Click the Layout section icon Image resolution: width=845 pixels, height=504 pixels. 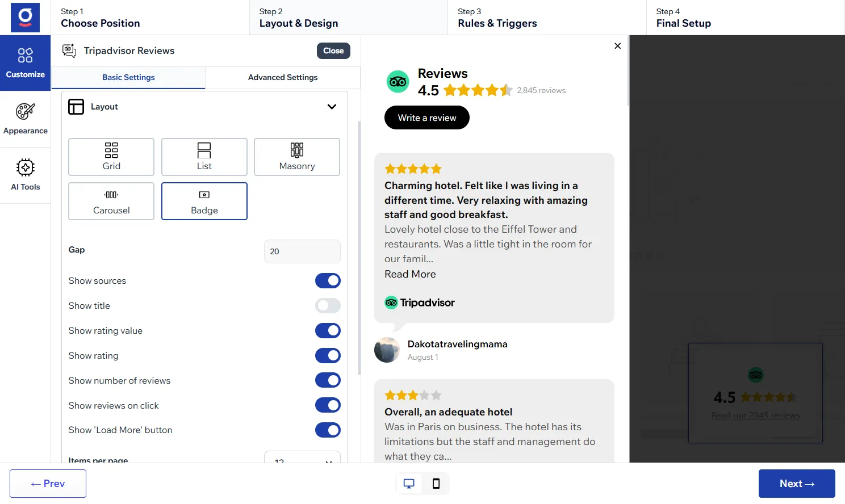pyautogui.click(x=76, y=107)
